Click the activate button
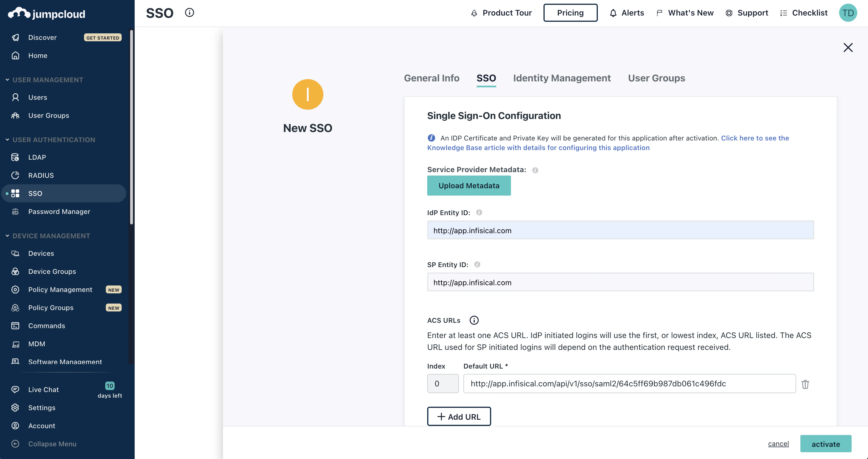868x459 pixels. tap(826, 444)
